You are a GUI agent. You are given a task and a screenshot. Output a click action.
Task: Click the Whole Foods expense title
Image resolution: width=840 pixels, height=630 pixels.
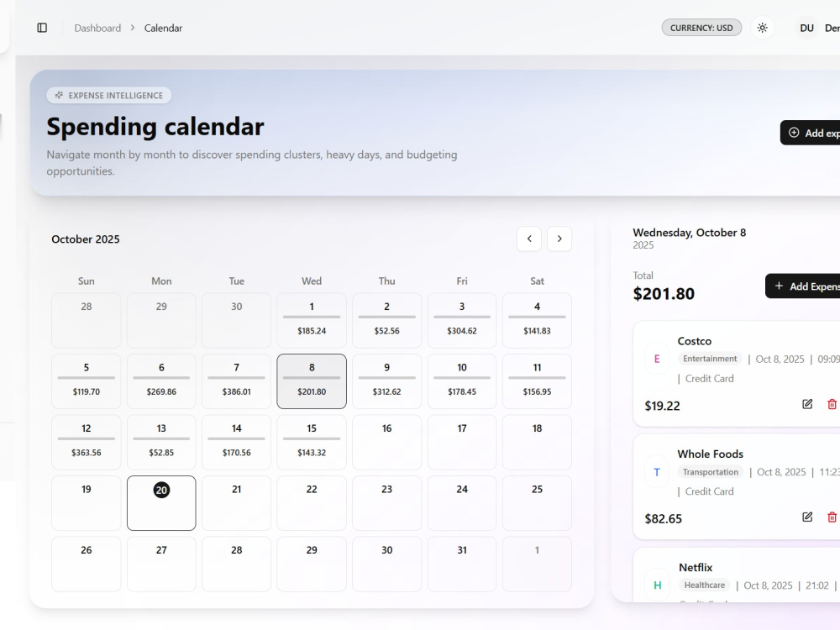(711, 454)
